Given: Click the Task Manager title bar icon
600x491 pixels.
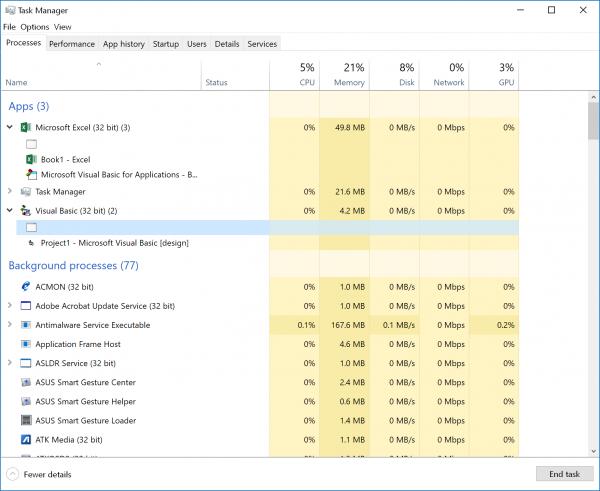Looking at the screenshot, I should click(x=10, y=10).
